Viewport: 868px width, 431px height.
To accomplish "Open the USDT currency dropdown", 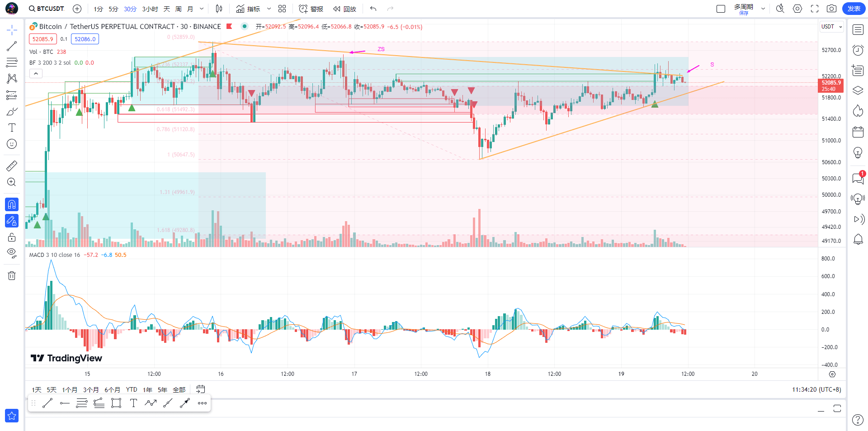I will [832, 27].
